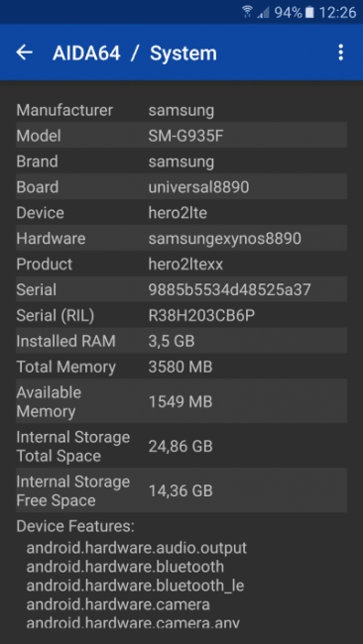Tap the battery icon in status bar
Image resolution: width=363 pixels, height=644 pixels.
coord(309,12)
